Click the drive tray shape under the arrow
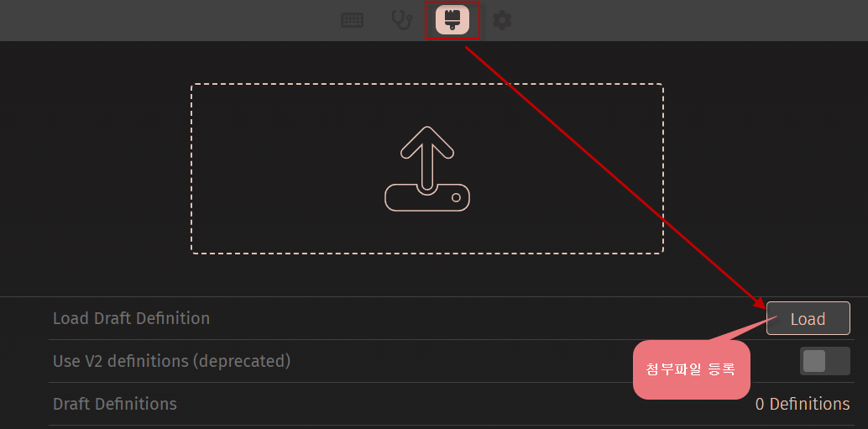The image size is (868, 429). tap(426, 198)
